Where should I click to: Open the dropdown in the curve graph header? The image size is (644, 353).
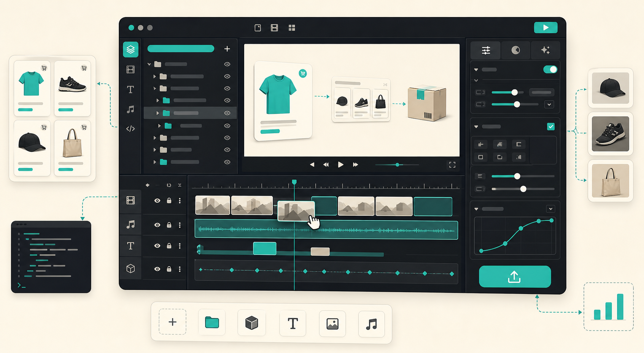pyautogui.click(x=550, y=209)
